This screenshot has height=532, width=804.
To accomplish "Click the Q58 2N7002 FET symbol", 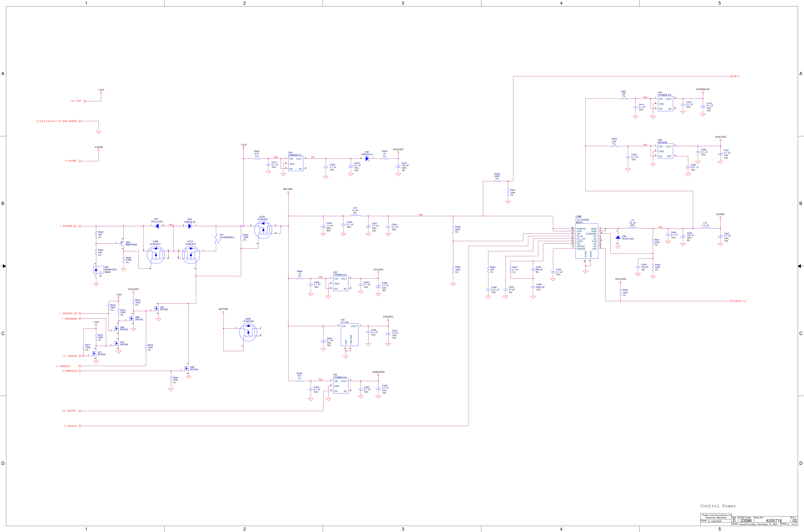I will tap(187, 368).
